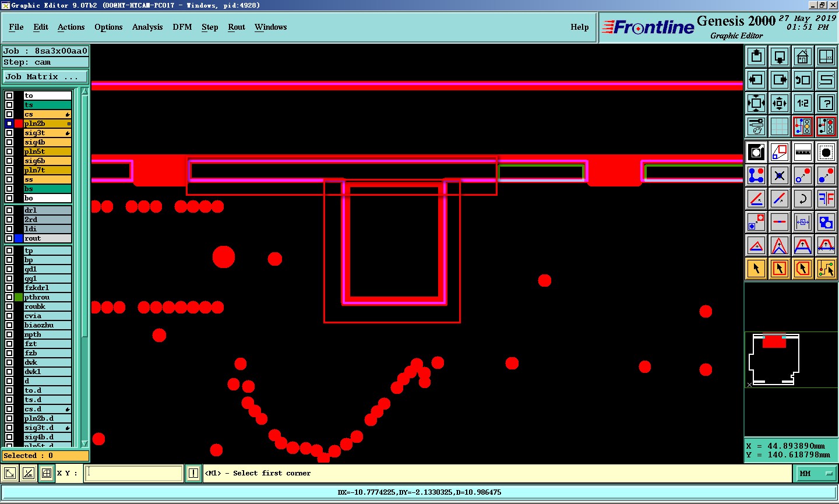Viewport: 839px width, 504px height.
Task: Click the red color swatch of pln2b
Action: coord(19,124)
